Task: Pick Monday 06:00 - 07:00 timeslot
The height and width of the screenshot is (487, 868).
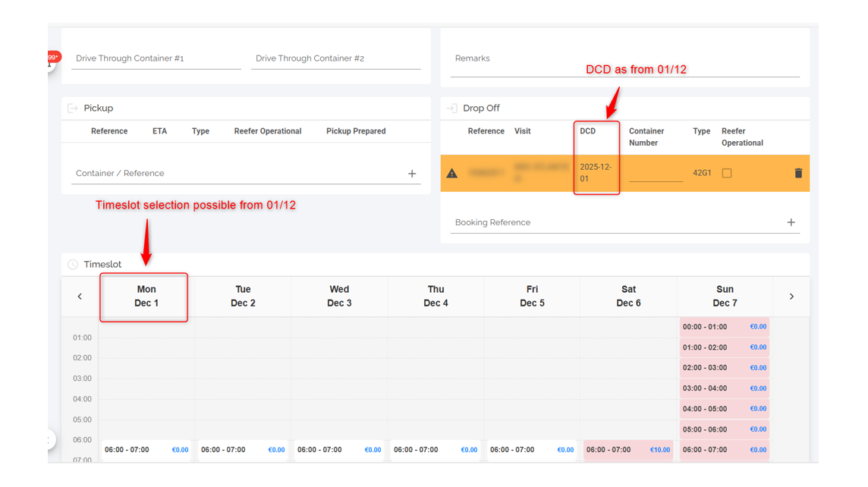Action: click(x=146, y=450)
